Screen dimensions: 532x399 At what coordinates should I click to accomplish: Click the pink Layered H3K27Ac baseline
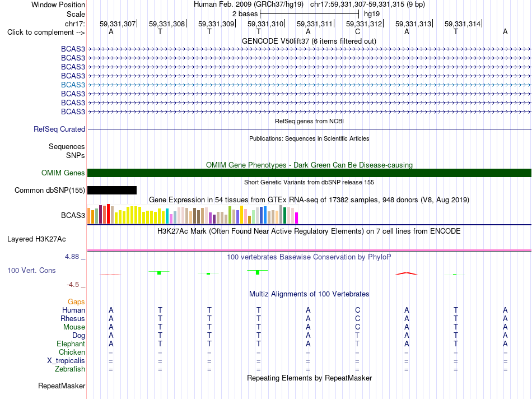(309, 250)
